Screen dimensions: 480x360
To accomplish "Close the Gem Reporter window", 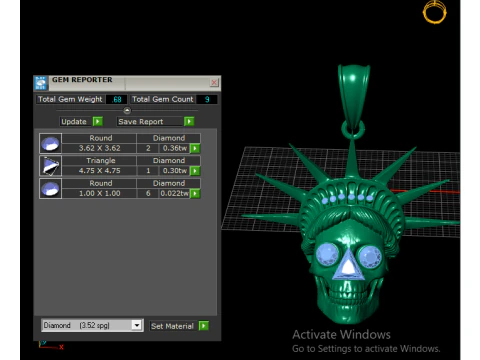I will [214, 82].
